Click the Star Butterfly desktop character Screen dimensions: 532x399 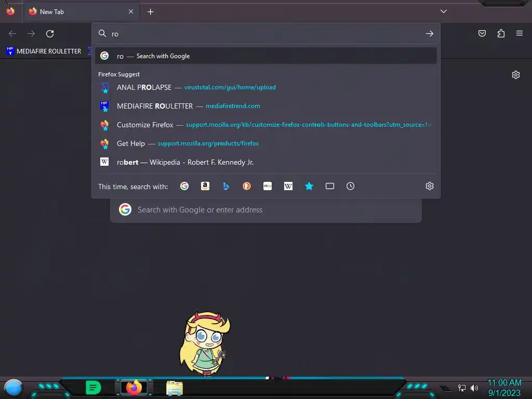[205, 344]
